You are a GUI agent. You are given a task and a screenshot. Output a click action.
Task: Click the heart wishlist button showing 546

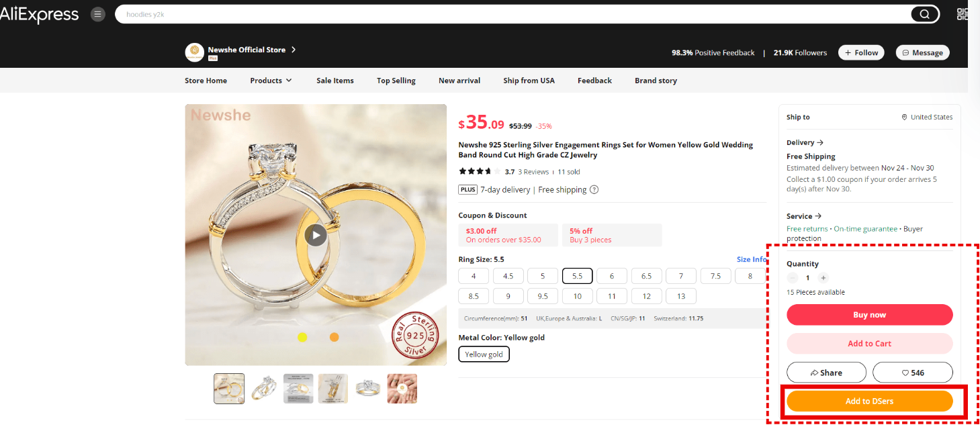coord(912,373)
